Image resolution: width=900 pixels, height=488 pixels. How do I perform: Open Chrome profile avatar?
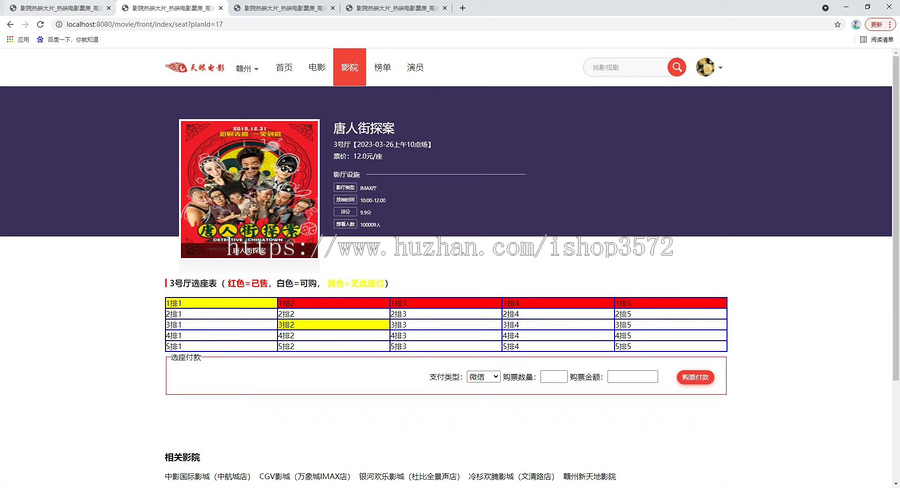pos(856,24)
